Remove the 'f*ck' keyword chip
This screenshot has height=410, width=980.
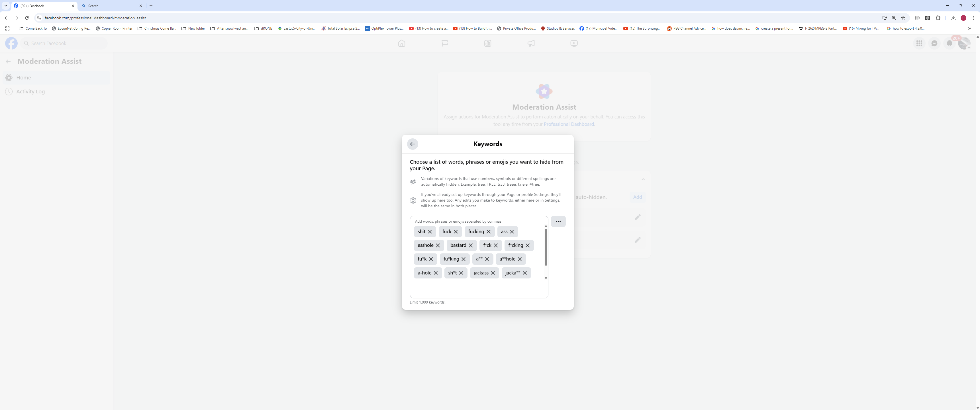point(496,245)
